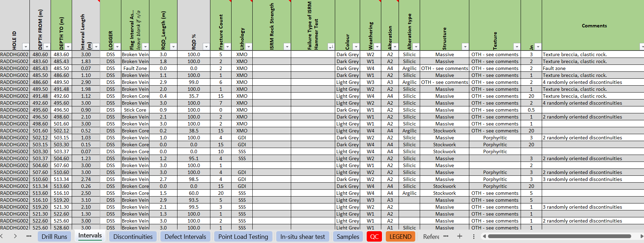
Task: Select the red QC sheet tab
Action: coord(374,237)
